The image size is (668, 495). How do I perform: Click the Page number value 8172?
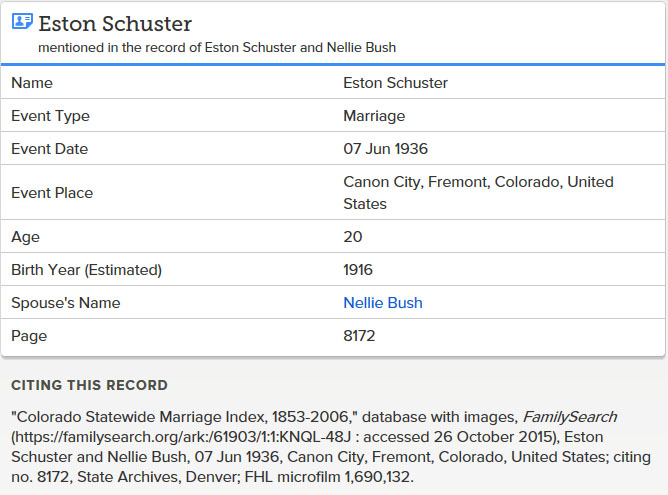pyautogui.click(x=359, y=336)
